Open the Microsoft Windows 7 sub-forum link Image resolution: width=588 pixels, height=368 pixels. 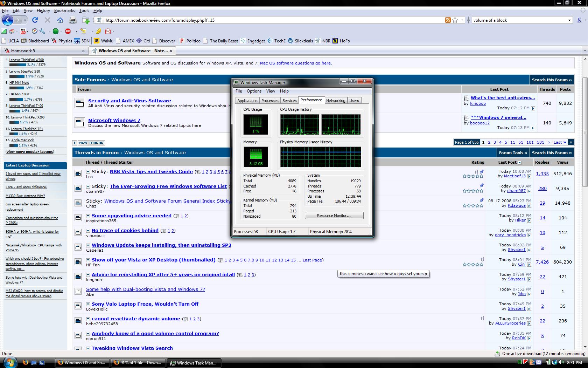click(x=114, y=120)
